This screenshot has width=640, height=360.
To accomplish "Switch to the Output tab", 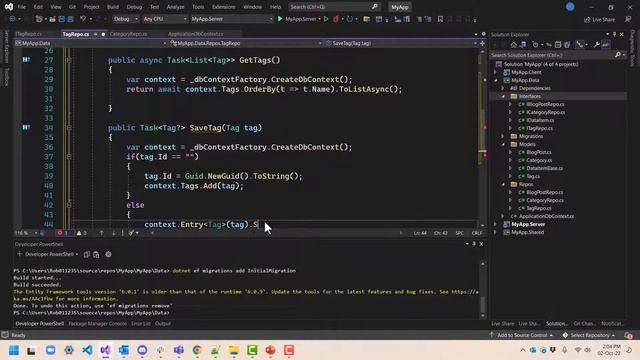I will tap(163, 324).
